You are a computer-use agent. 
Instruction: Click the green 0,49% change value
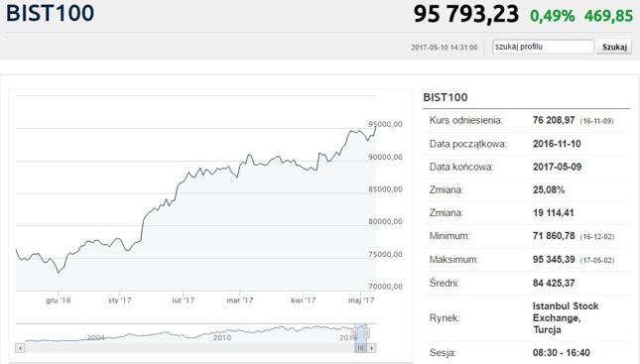(x=553, y=16)
